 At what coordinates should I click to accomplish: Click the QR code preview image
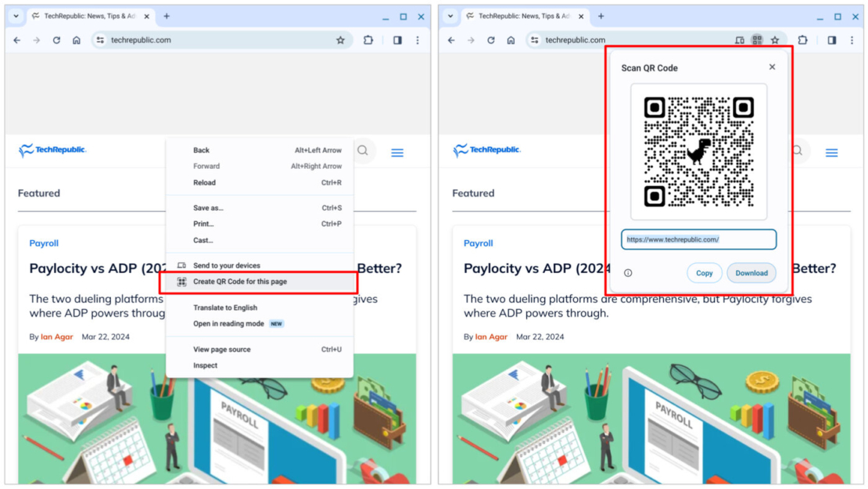tap(698, 151)
